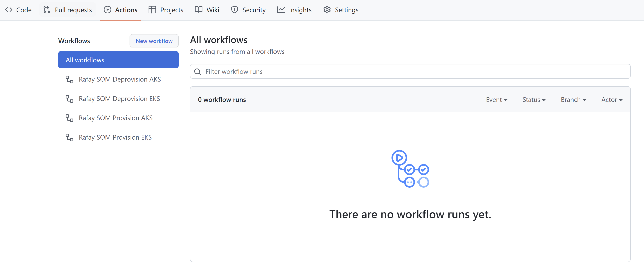Click the Wiki book icon
This screenshot has width=644, height=269.
click(x=198, y=10)
